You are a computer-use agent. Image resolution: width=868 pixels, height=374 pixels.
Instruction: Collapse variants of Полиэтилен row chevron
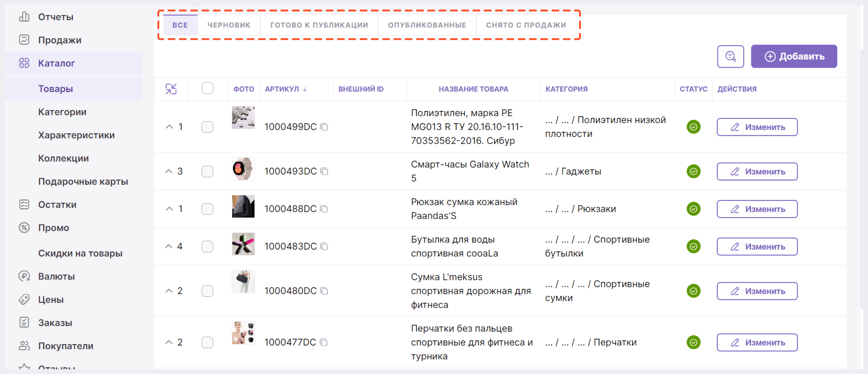[x=169, y=127]
